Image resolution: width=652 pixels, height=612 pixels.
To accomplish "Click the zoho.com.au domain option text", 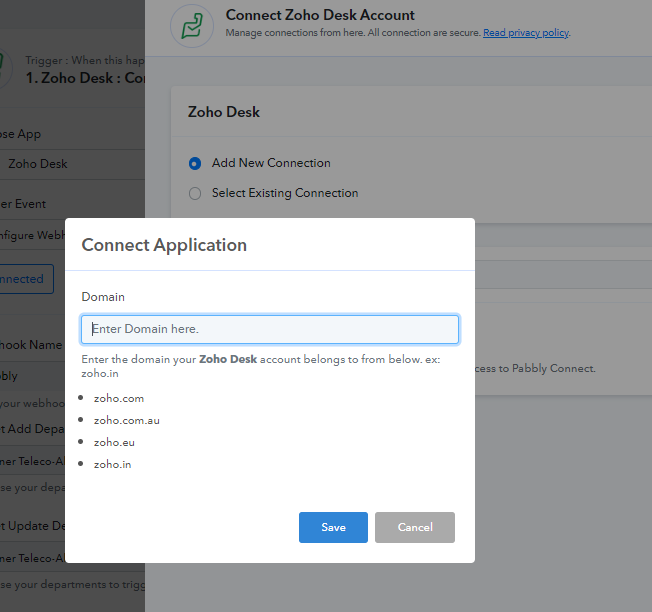I will click(127, 420).
